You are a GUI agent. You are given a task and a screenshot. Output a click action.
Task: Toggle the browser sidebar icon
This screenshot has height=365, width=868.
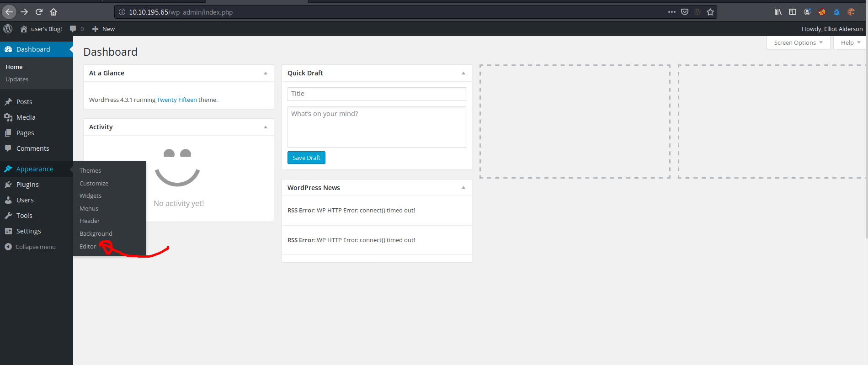click(793, 12)
